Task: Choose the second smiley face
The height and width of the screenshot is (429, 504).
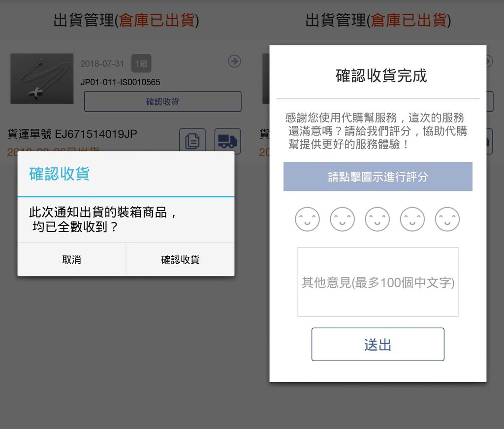Action: pyautogui.click(x=342, y=219)
